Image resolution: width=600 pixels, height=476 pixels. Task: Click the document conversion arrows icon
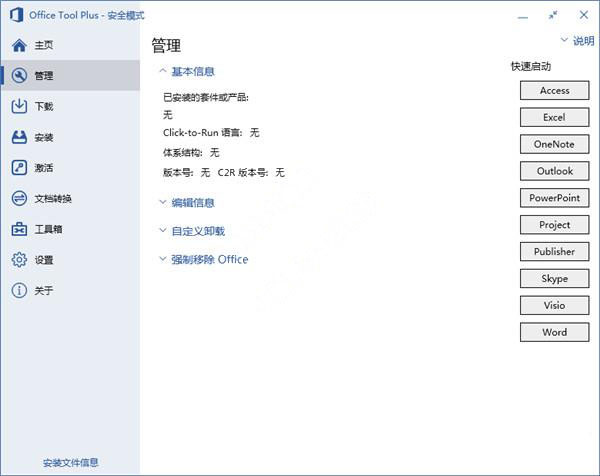point(18,198)
